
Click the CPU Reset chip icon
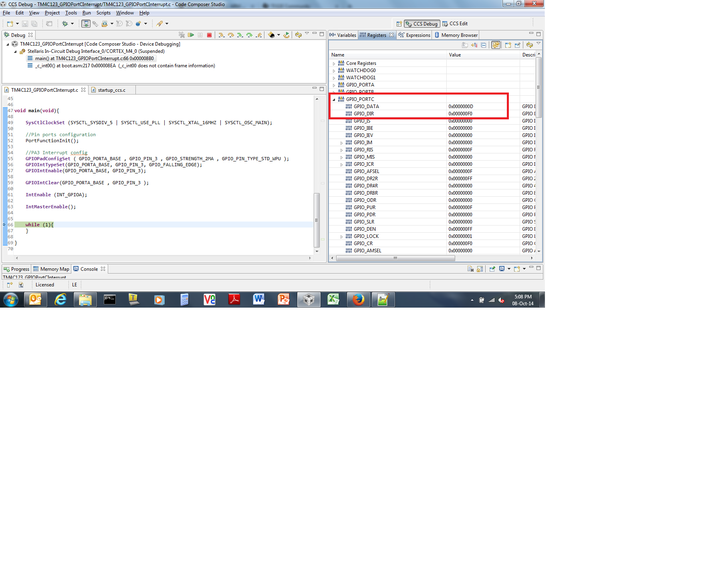(271, 35)
